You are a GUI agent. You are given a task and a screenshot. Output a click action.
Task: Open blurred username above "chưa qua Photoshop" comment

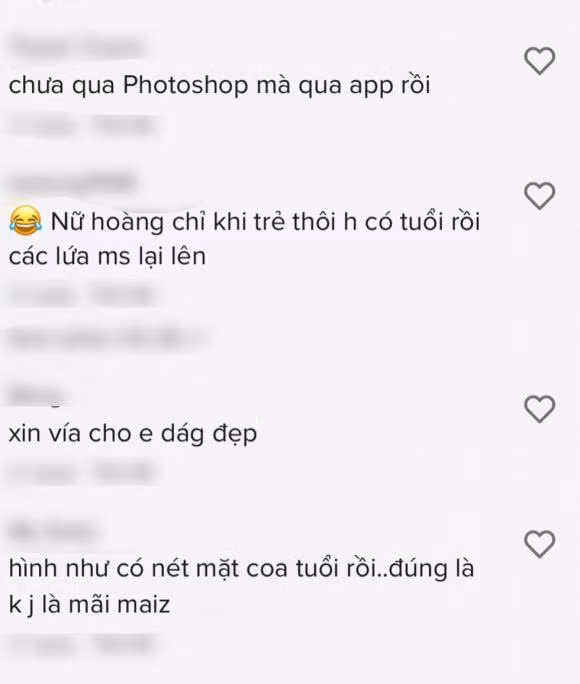(x=76, y=47)
